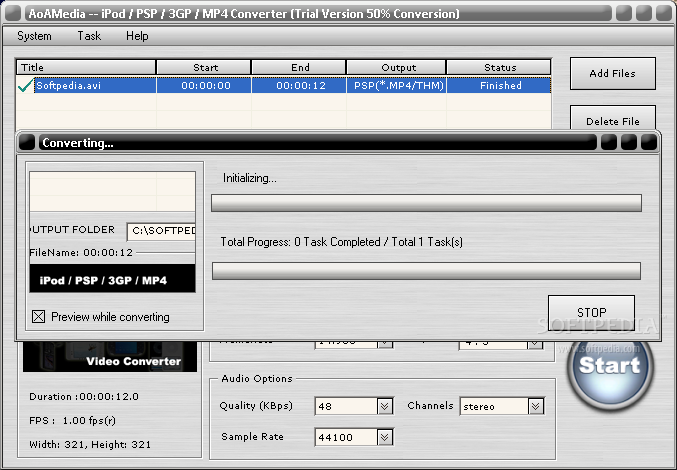Click the End column header

pos(299,67)
